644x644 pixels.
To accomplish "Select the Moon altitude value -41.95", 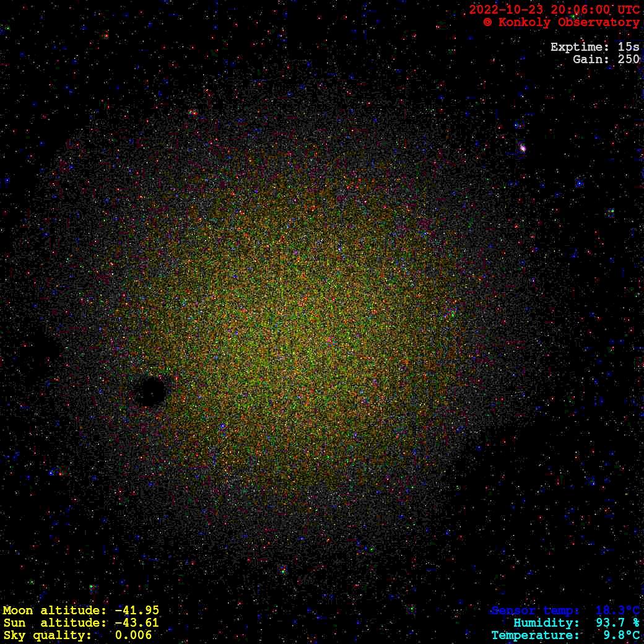I will [137, 611].
